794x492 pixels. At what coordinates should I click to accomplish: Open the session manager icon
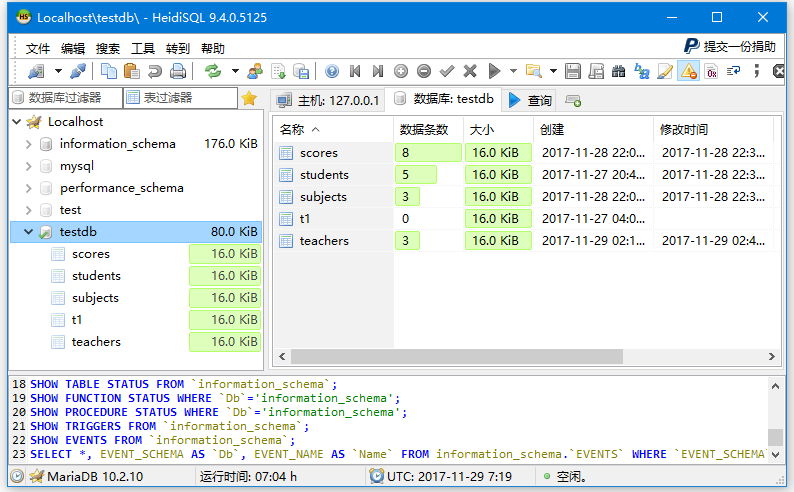point(37,71)
